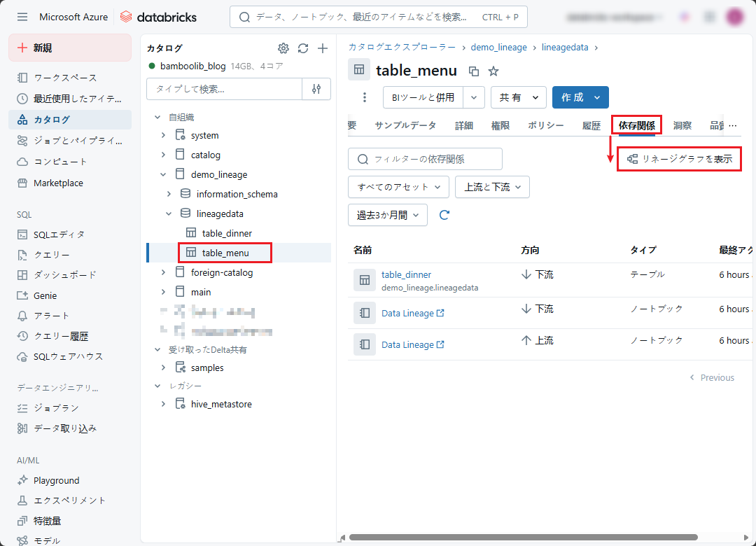Collapse the lineagedata schema
The height and width of the screenshot is (546, 756).
tap(169, 213)
